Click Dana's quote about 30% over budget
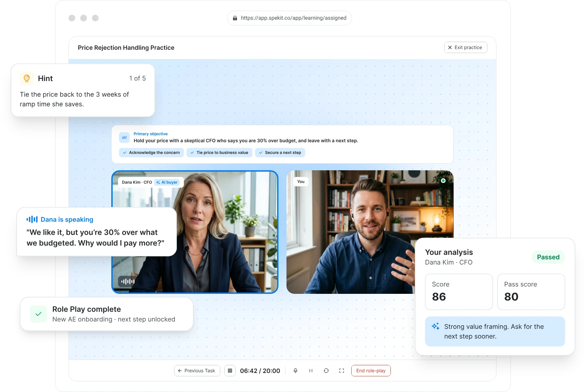The width and height of the screenshot is (586, 392). (x=96, y=238)
